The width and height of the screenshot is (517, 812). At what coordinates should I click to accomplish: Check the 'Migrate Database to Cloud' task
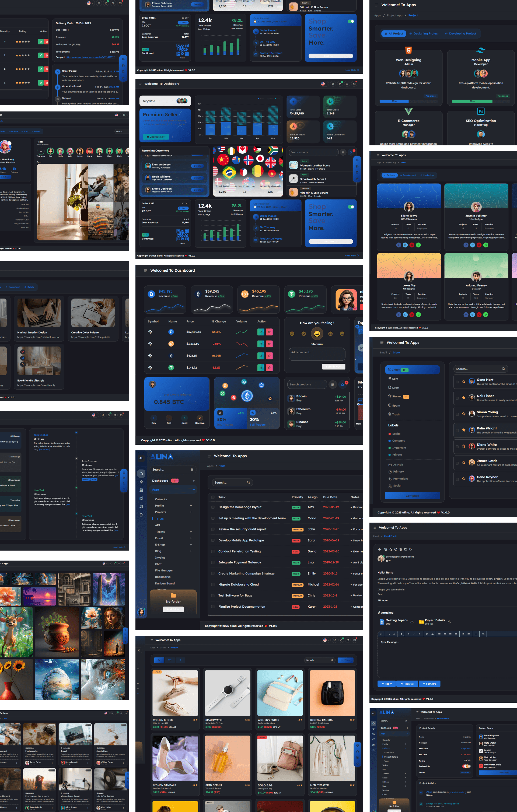(213, 584)
